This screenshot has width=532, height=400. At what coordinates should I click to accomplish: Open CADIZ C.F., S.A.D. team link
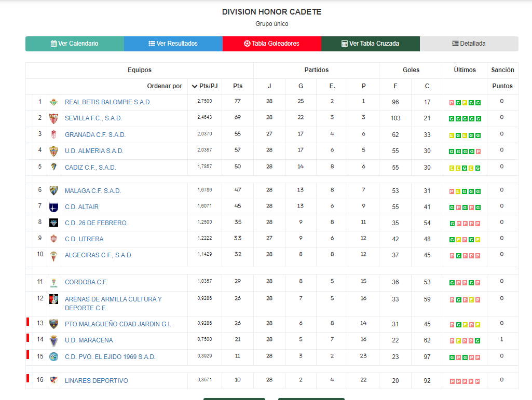pyautogui.click(x=90, y=168)
